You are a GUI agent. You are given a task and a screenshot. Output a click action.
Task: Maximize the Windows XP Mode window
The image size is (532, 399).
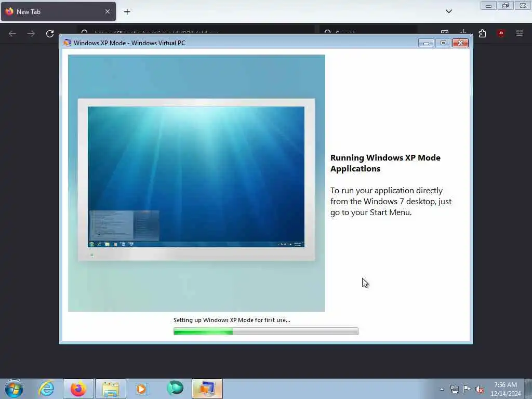[x=443, y=43]
